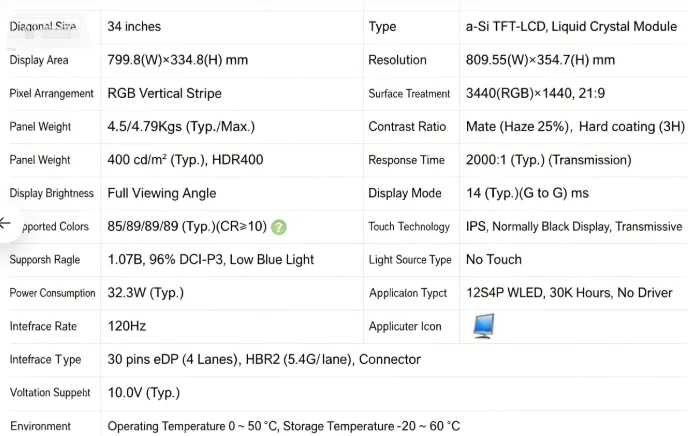This screenshot has height=436, width=688.
Task: Click the 400 cd/m² HDR400 brightness value
Action: click(185, 160)
